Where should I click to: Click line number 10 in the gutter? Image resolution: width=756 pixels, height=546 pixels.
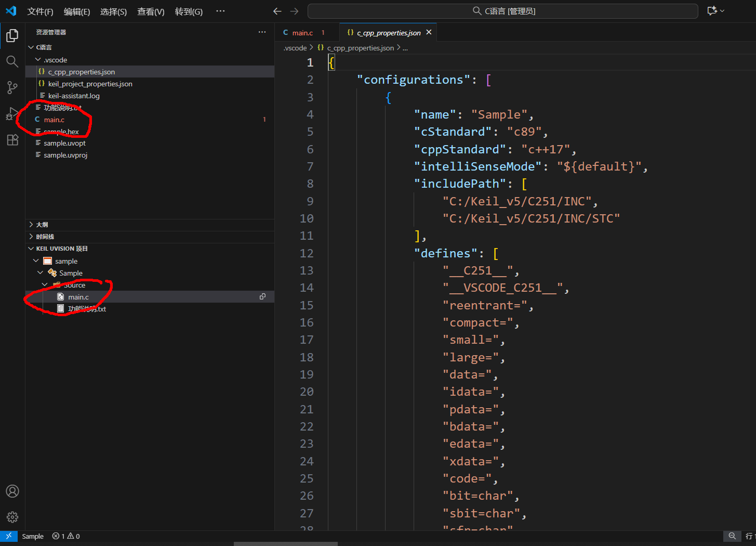click(307, 218)
